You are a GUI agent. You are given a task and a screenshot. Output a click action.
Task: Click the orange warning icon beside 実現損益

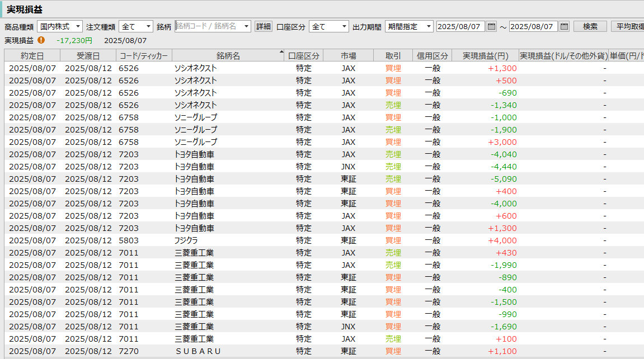(41, 40)
